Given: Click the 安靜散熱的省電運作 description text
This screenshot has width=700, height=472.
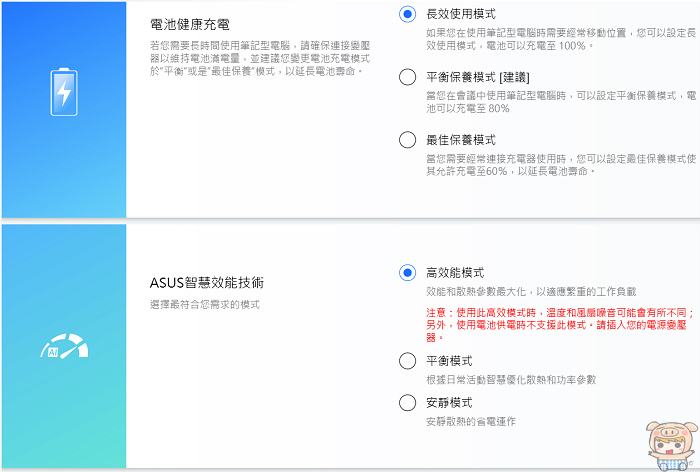Looking at the screenshot, I should click(x=470, y=421).
